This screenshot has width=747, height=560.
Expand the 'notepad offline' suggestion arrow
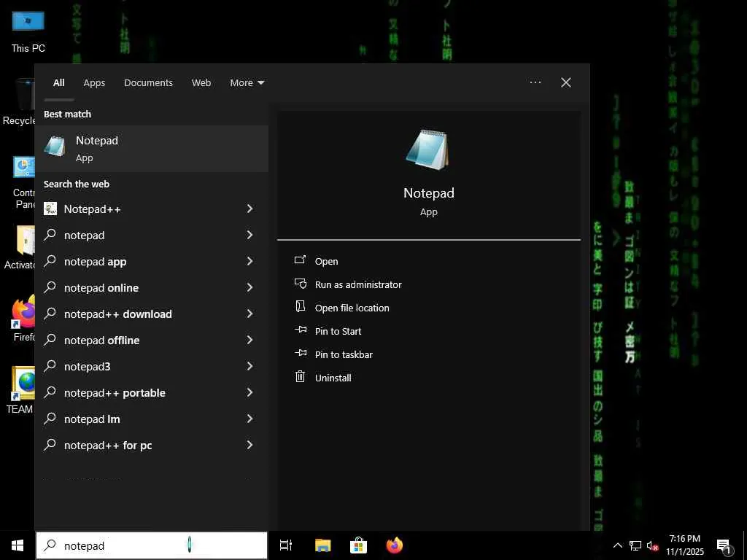[x=249, y=340]
